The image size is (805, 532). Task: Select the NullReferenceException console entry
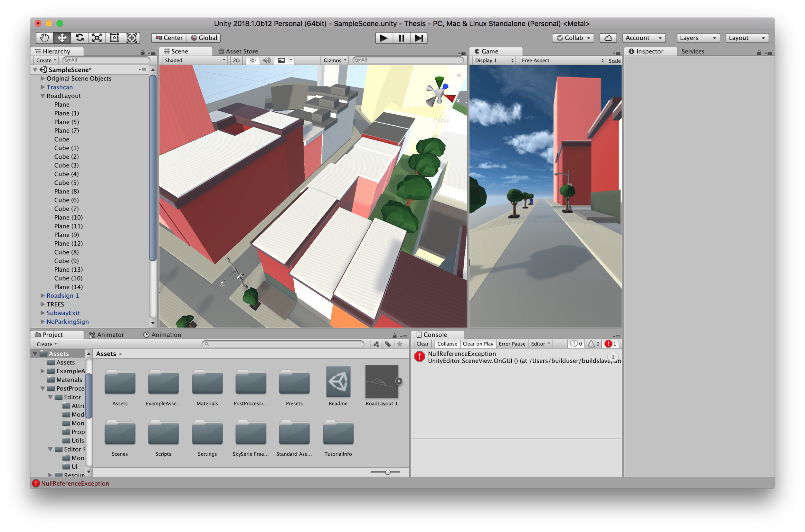click(x=516, y=357)
